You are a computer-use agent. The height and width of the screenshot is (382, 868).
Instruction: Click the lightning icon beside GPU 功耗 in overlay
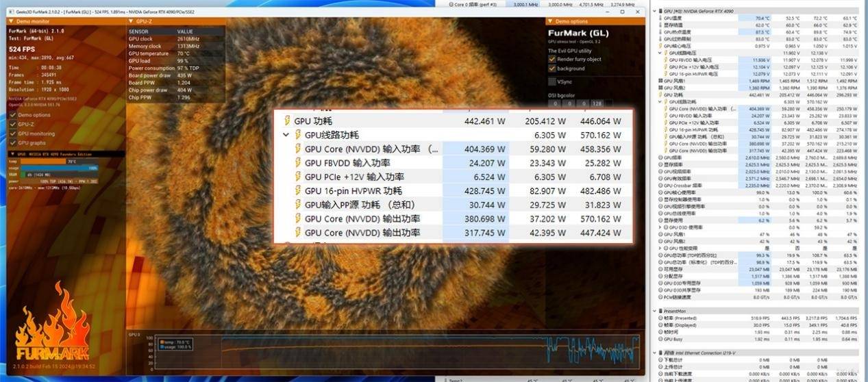click(x=286, y=120)
